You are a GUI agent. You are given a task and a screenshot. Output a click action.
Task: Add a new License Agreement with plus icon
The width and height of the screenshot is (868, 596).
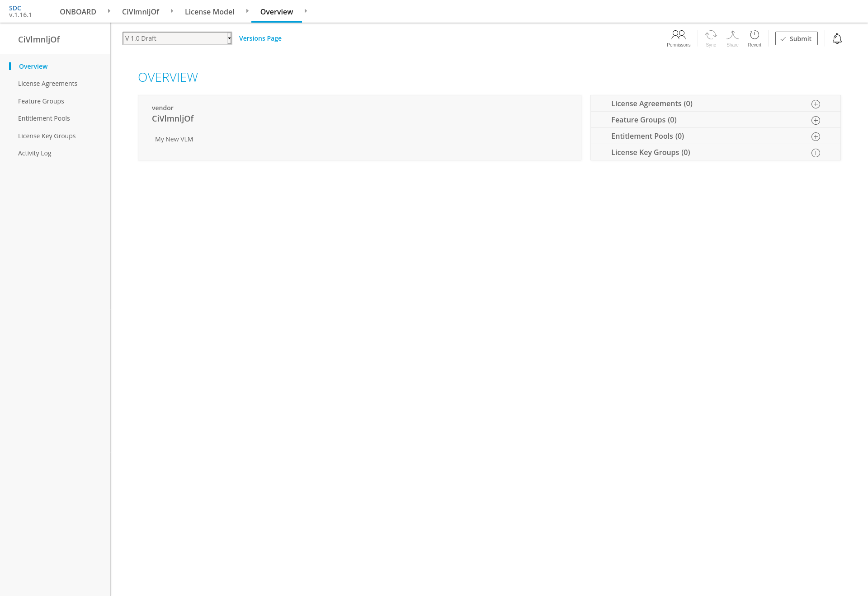tap(816, 104)
